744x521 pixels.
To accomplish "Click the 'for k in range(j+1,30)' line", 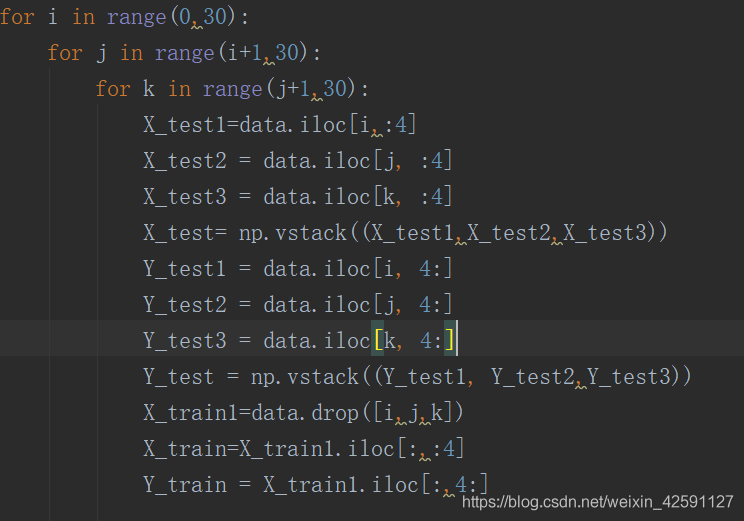I will click(232, 89).
